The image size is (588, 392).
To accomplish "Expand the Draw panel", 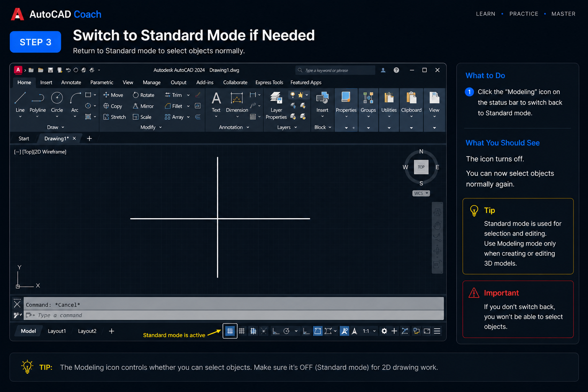I will [56, 127].
